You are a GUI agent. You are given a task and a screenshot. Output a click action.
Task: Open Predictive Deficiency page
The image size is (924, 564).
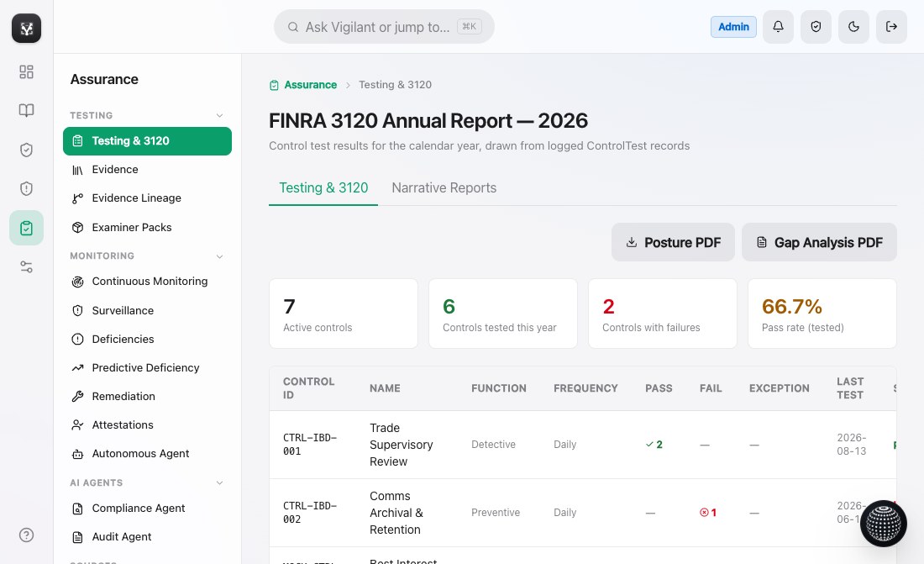pyautogui.click(x=147, y=367)
